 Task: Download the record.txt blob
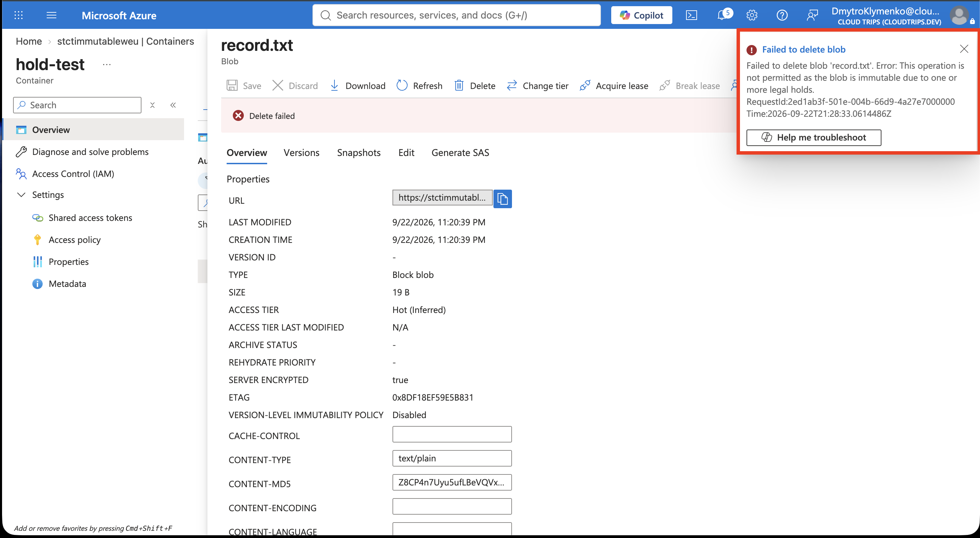point(357,86)
